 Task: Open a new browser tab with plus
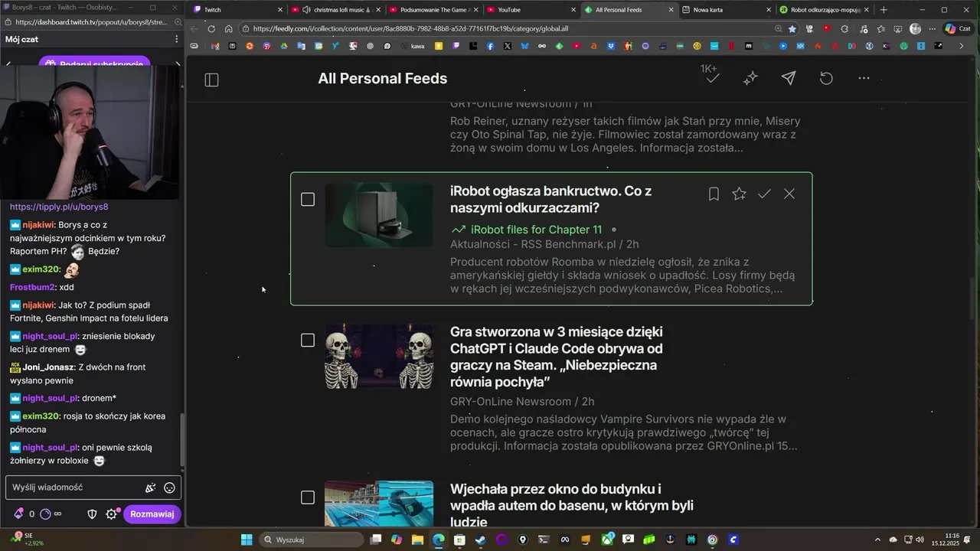coord(884,10)
